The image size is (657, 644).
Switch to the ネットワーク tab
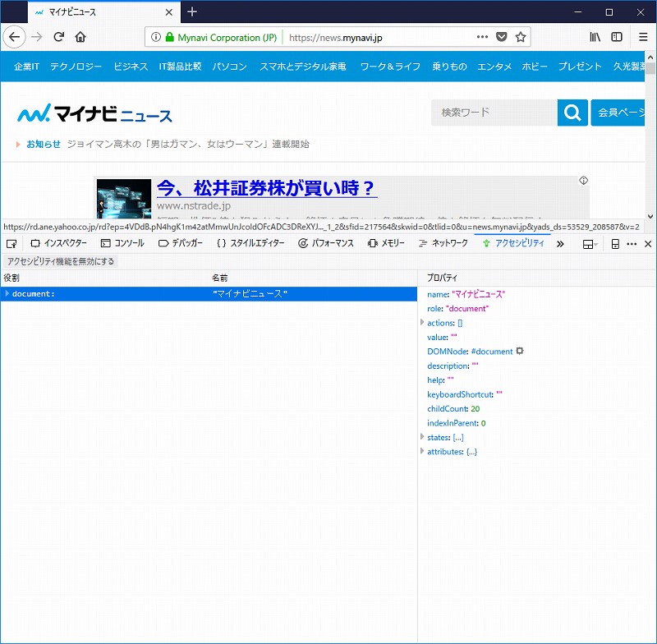point(443,243)
